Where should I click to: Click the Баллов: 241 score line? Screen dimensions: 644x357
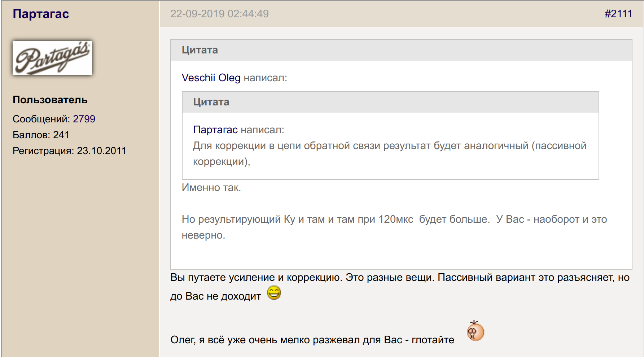pos(41,135)
